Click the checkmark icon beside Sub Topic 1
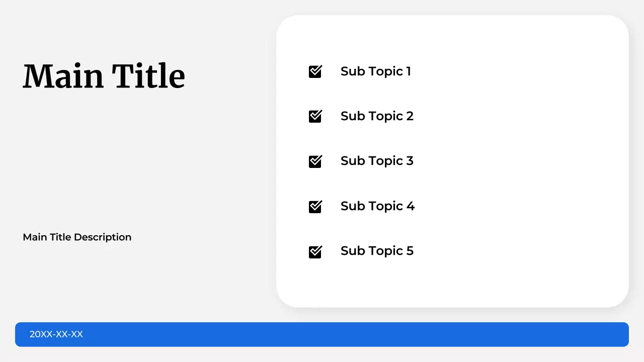The image size is (644, 362). coord(315,71)
